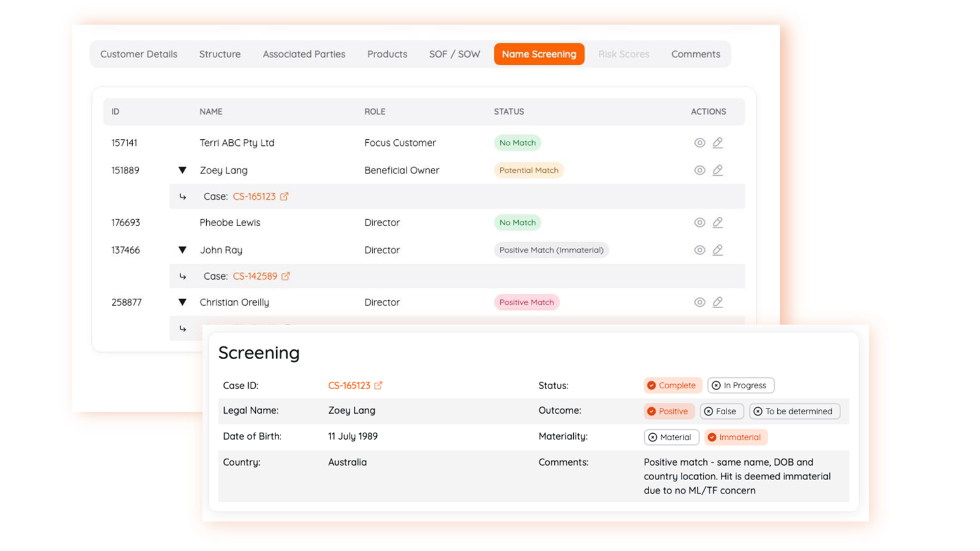Viewport: 980px width, 551px height.
Task: Open the eye icon on John Ray's row
Action: pyautogui.click(x=699, y=250)
